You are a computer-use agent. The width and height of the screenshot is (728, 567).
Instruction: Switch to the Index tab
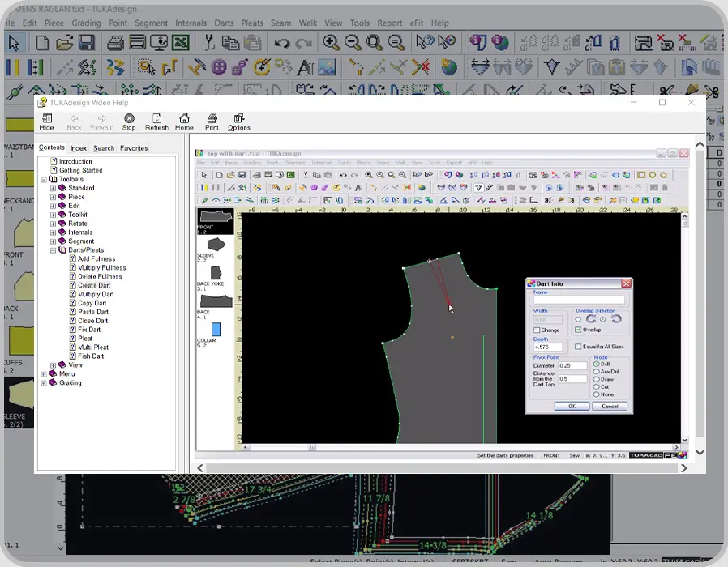(79, 148)
